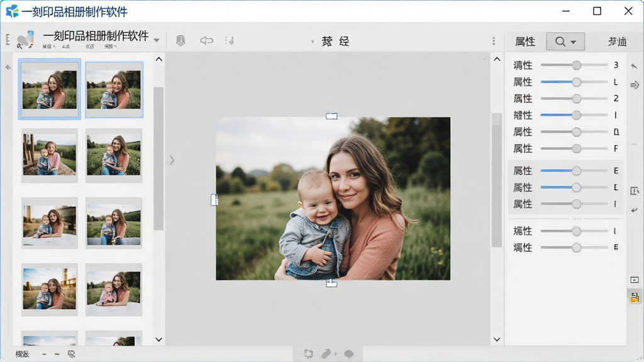The width and height of the screenshot is (644, 362).
Task: Maximize the application window
Action: pos(597,11)
